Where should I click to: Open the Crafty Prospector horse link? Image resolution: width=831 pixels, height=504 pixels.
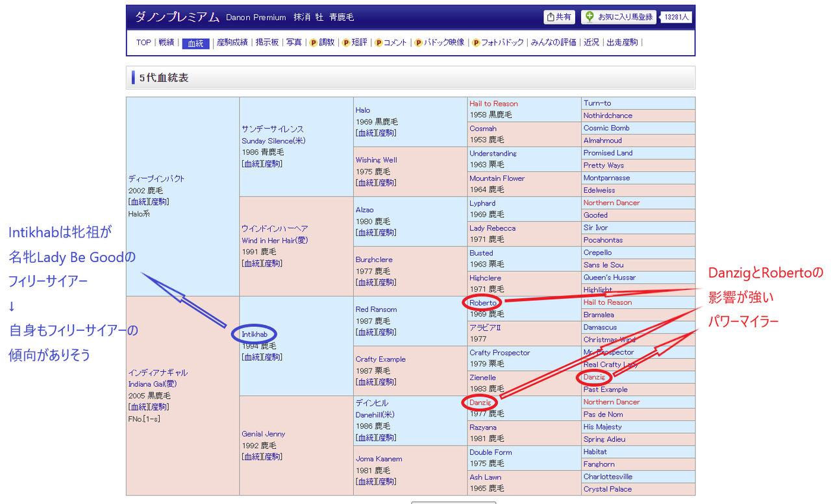coord(500,353)
